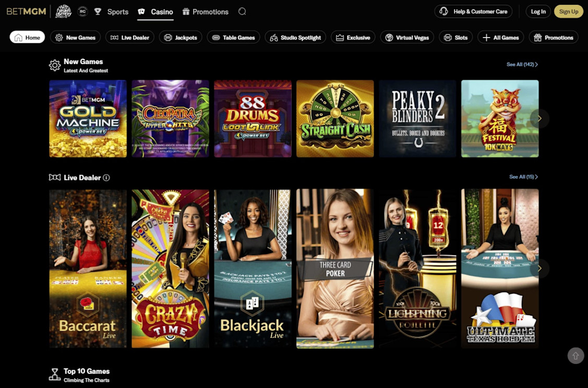Open the Virtual Vegas category

pyautogui.click(x=407, y=37)
